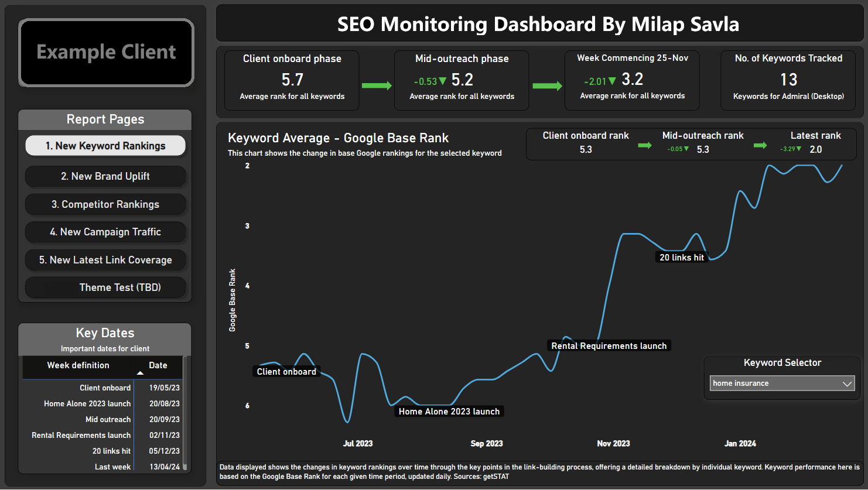The height and width of the screenshot is (490, 868).
Task: Open Competitor Rankings report page
Action: pyautogui.click(x=105, y=204)
